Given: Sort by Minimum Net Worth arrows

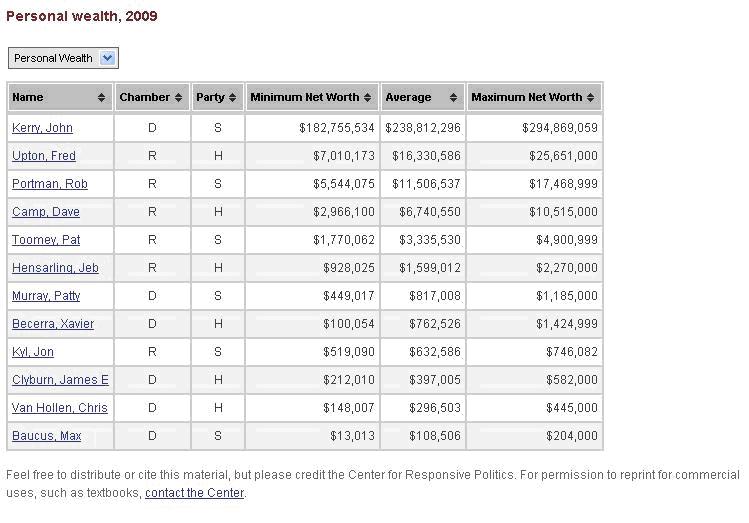Looking at the screenshot, I should point(367,97).
